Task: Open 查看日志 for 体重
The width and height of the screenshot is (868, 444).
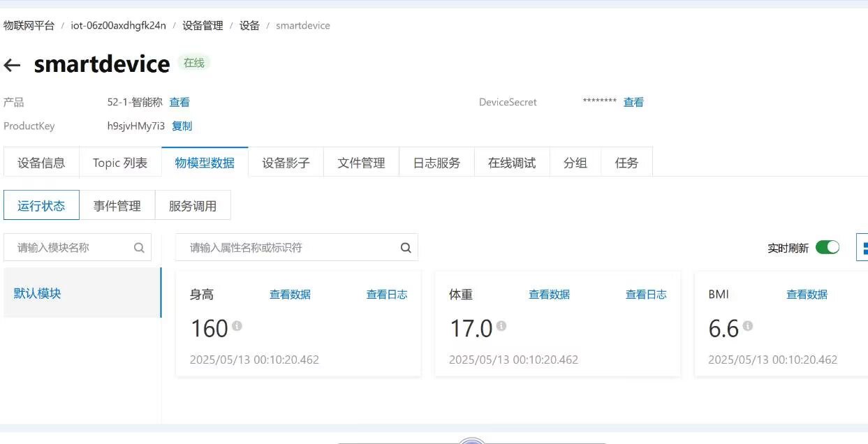Action: click(x=646, y=294)
